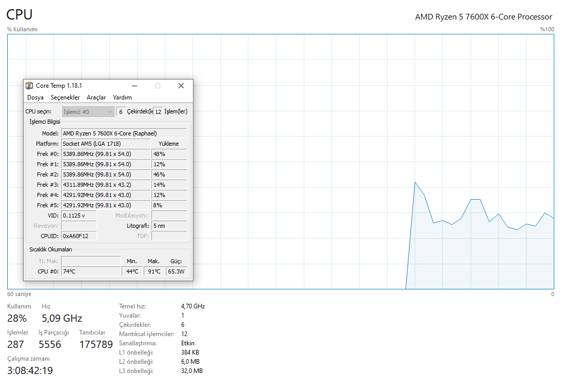Click the Core Temp application icon
563x392 pixels.
coord(29,86)
